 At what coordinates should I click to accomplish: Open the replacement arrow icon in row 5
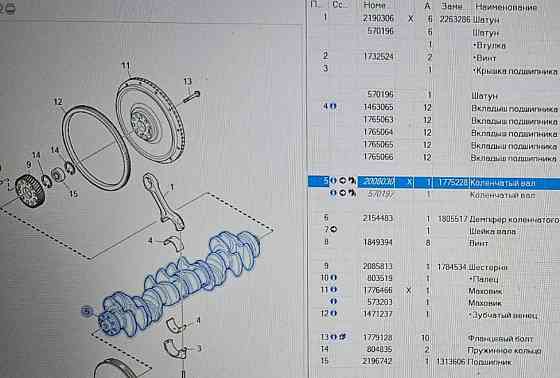pos(342,181)
